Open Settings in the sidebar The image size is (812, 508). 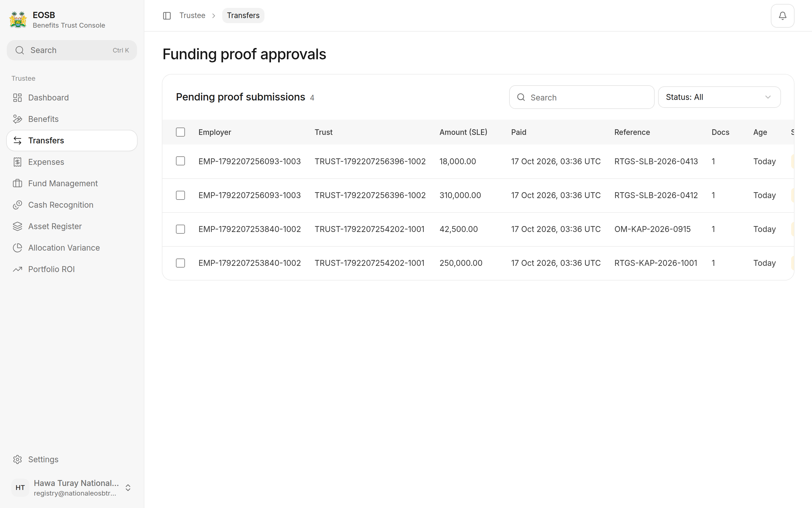(x=72, y=459)
